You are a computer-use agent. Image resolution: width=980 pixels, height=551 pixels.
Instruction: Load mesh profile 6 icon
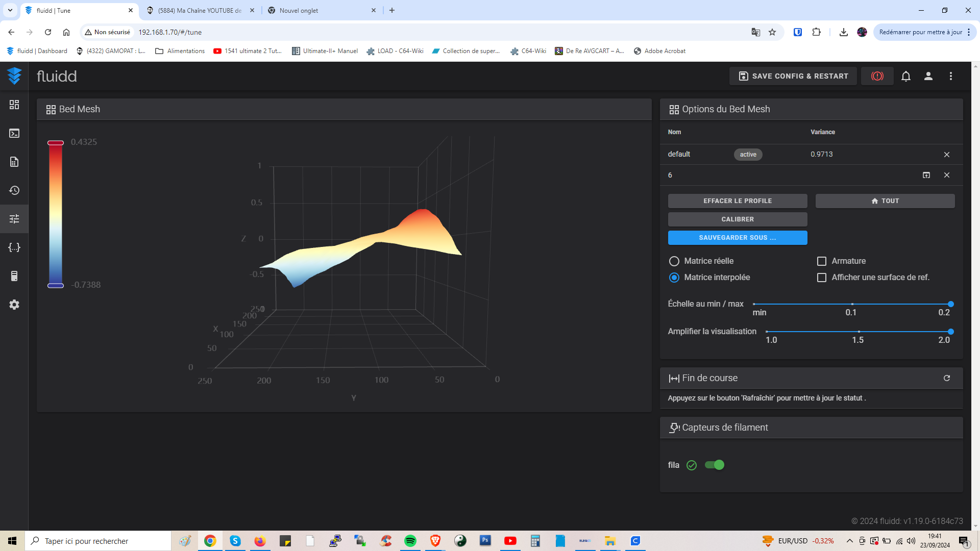coord(926,175)
